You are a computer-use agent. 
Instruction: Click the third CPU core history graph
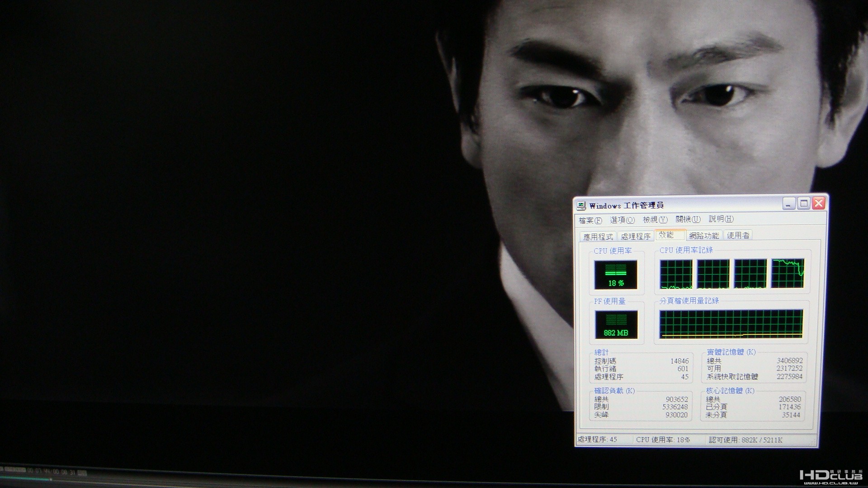click(750, 273)
